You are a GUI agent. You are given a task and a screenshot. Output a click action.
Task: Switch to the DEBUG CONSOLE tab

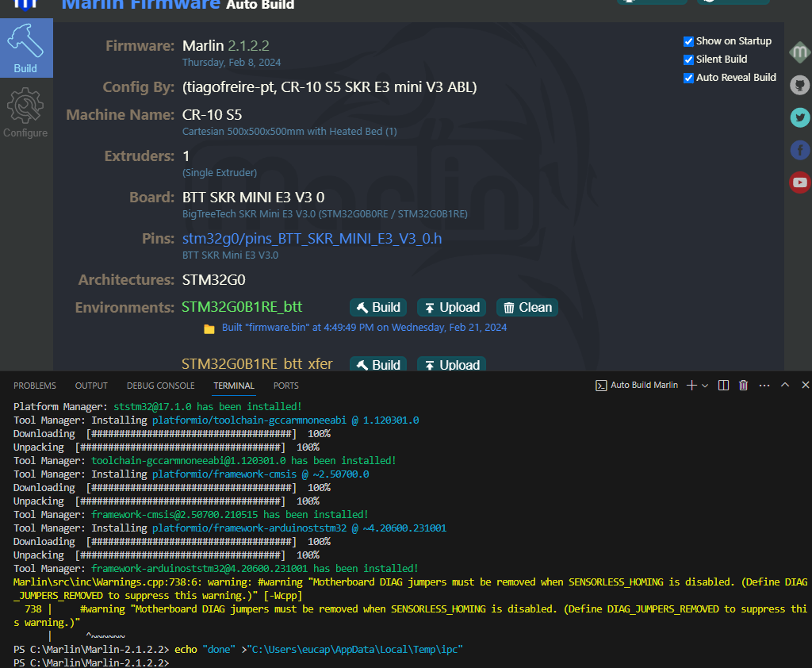click(x=160, y=386)
